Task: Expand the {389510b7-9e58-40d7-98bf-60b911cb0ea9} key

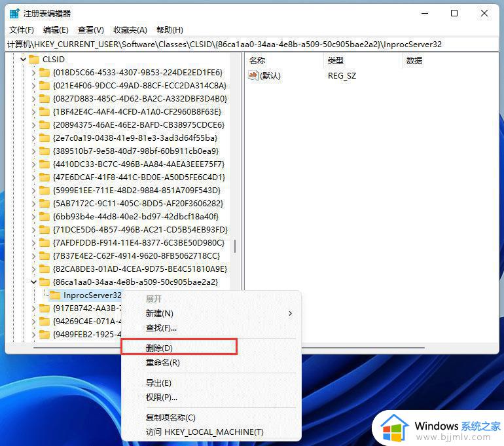Action: click(33, 151)
